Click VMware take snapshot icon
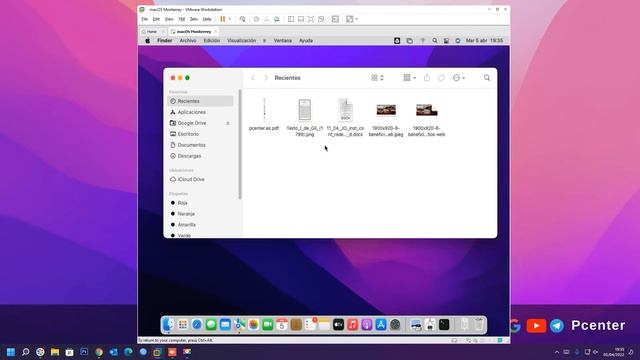The width and height of the screenshot is (640, 360). click(256, 19)
